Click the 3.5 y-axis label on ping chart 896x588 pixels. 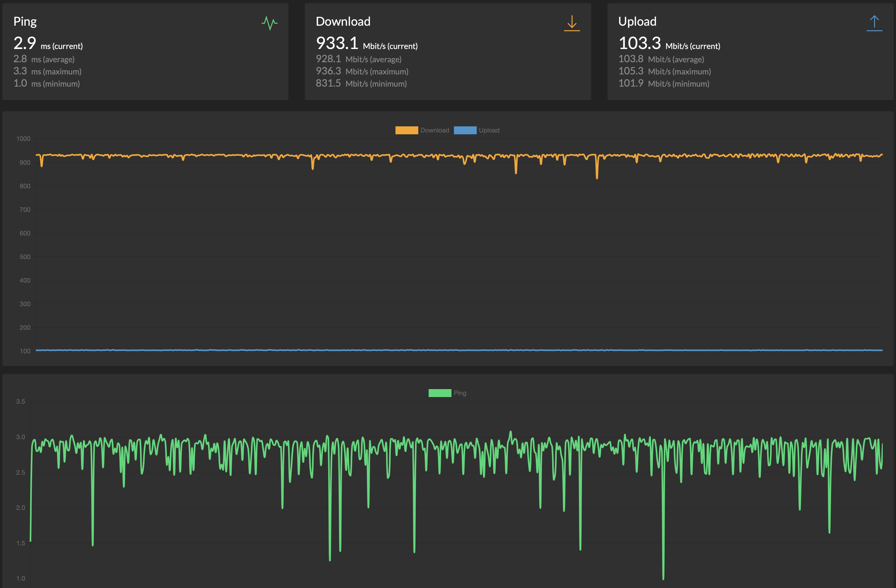[x=20, y=402]
